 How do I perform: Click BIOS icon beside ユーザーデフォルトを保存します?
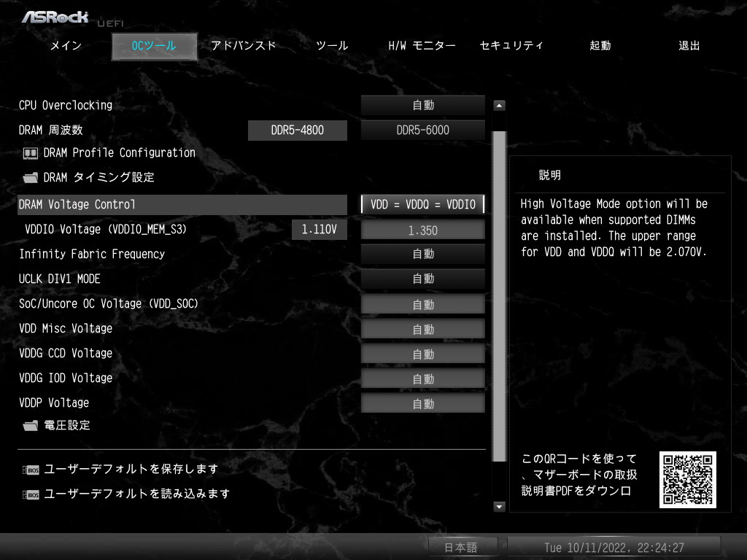coord(31,470)
